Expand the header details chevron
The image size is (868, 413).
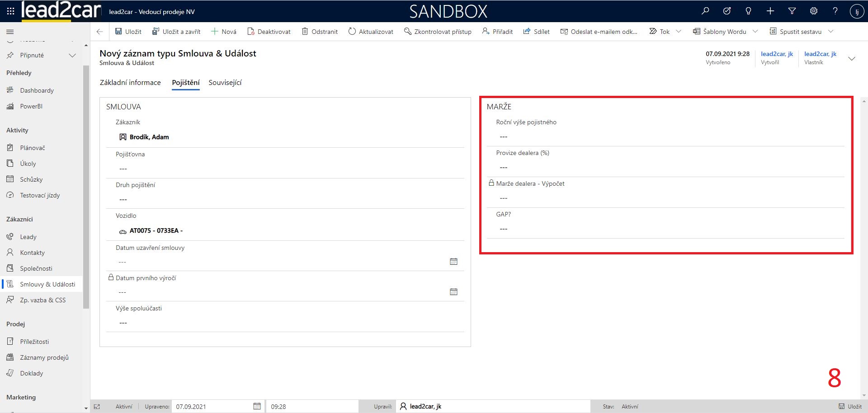(852, 59)
